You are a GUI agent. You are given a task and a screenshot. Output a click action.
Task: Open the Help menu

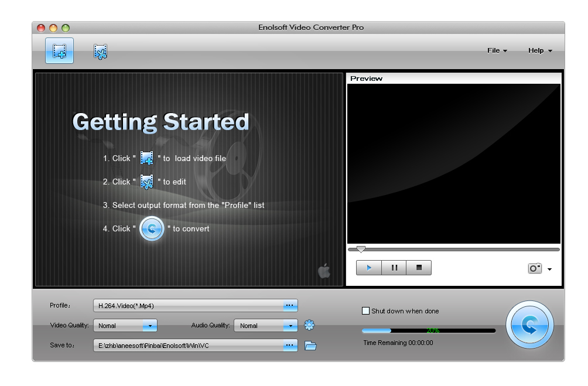[540, 50]
